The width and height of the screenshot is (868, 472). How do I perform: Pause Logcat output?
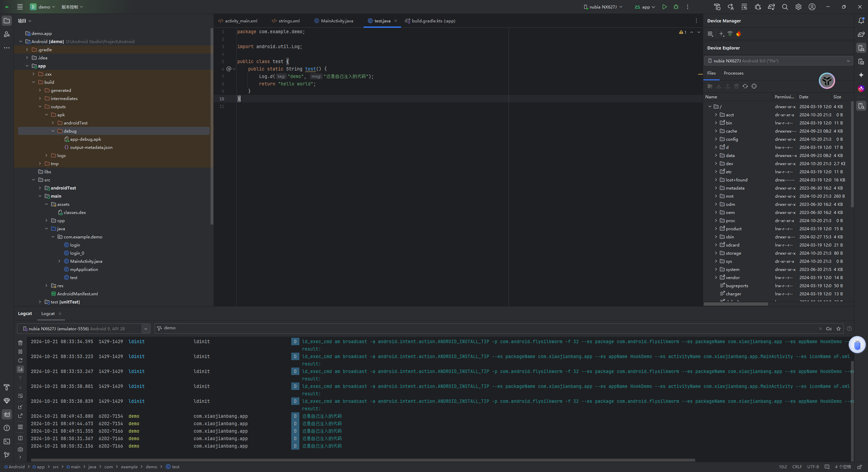click(x=20, y=352)
